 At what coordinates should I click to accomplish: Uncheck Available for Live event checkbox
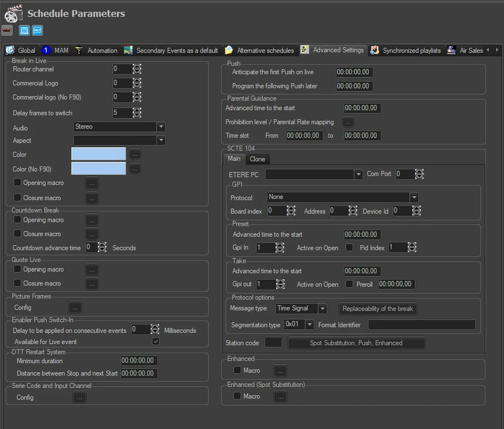156,341
